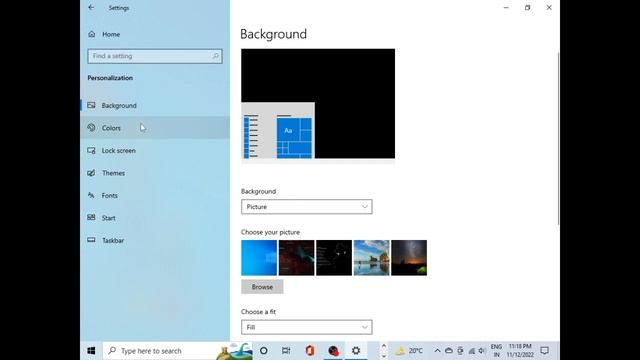Open the Colors personalization page
This screenshot has height=360, width=640.
click(x=155, y=128)
